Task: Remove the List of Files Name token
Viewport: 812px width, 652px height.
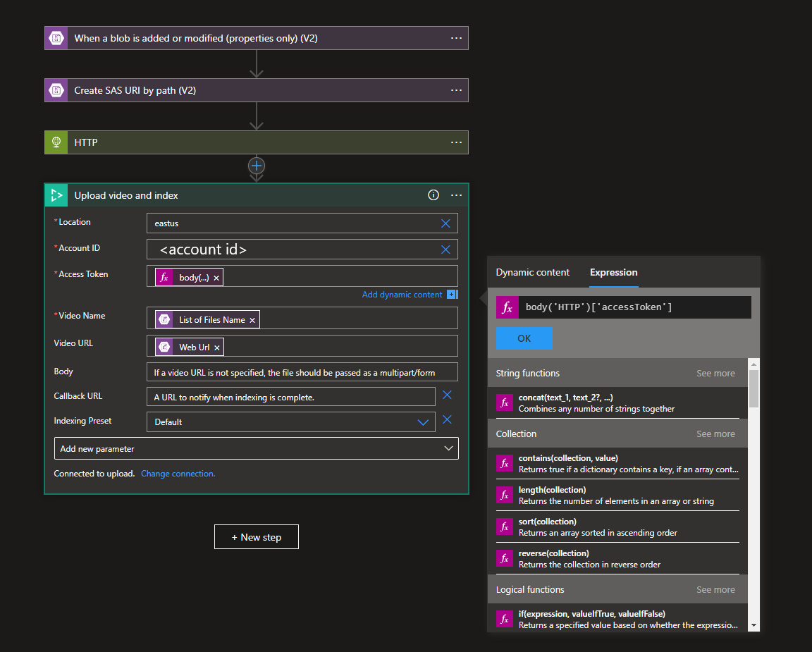Action: [x=252, y=320]
